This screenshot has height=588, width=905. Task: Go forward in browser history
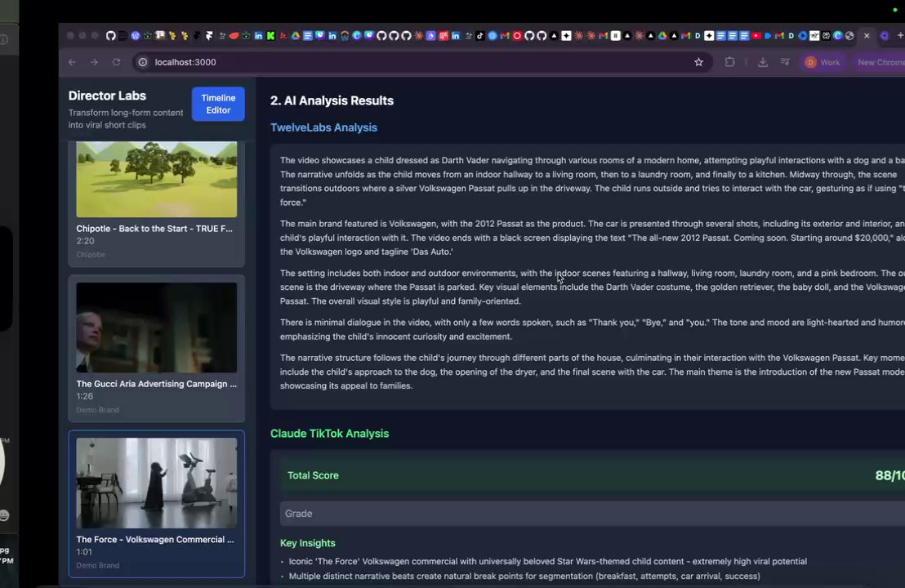pos(94,62)
